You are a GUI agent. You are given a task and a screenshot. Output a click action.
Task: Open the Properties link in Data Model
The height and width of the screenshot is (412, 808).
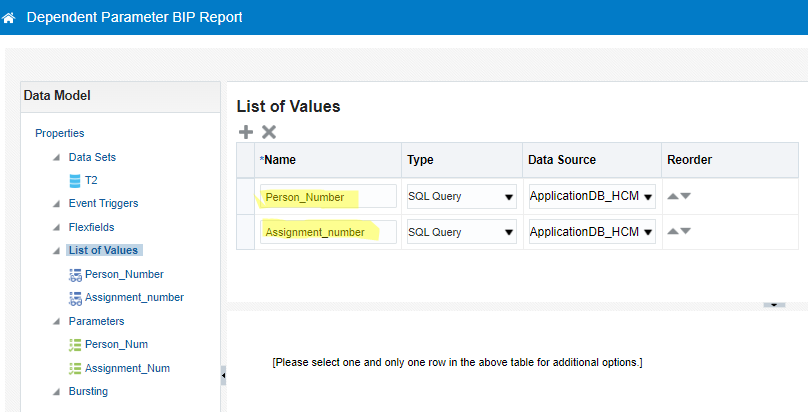(x=59, y=133)
